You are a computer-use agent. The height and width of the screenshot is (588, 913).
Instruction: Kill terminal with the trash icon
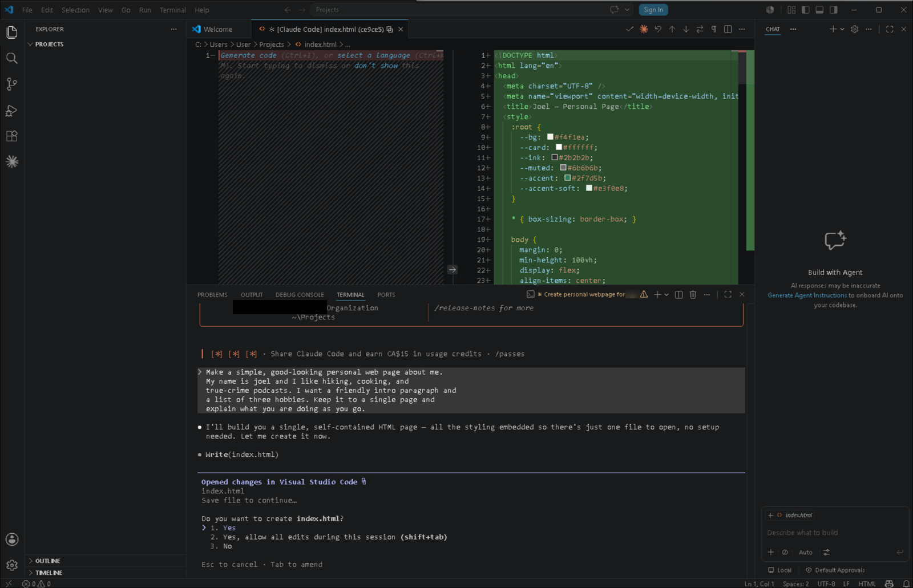click(693, 294)
